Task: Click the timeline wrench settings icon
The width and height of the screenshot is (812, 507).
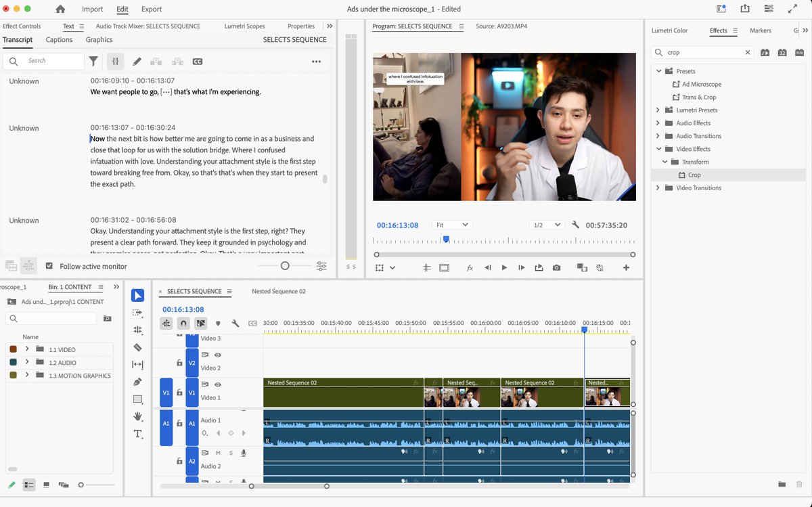Action: pos(235,324)
